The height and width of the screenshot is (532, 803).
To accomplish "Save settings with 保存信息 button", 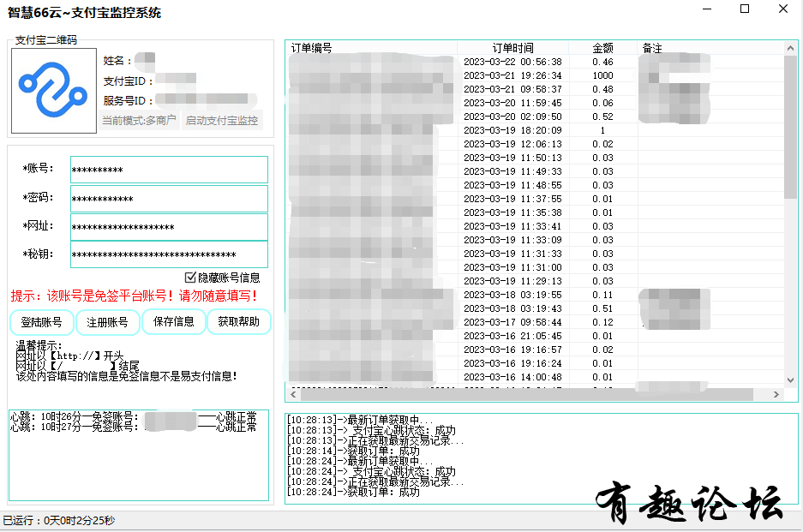I will tap(174, 321).
